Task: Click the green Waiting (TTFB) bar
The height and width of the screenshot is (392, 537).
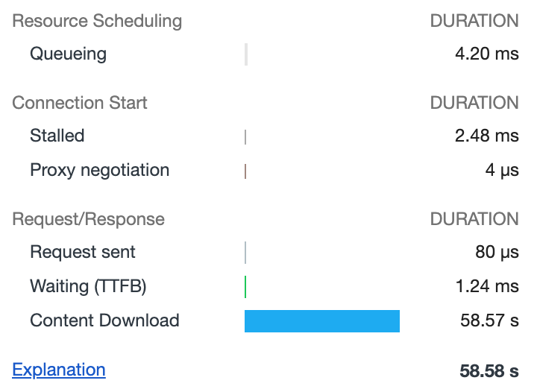Action: 245,287
